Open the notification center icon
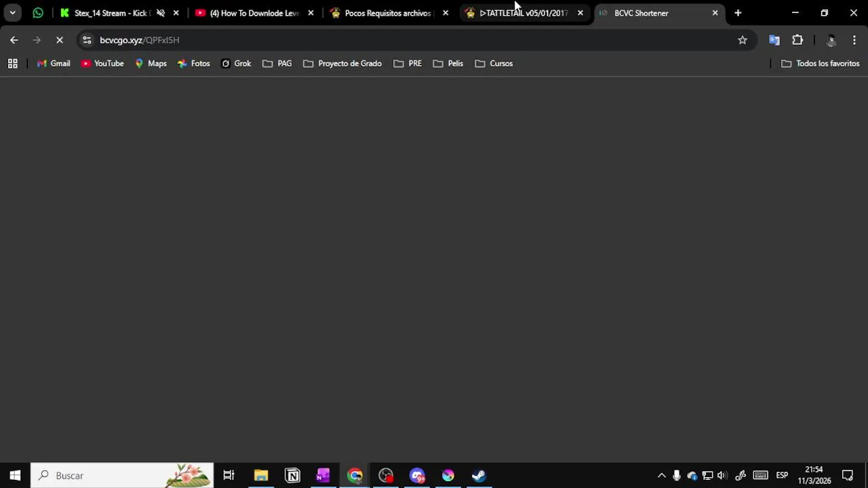 pos(848,475)
